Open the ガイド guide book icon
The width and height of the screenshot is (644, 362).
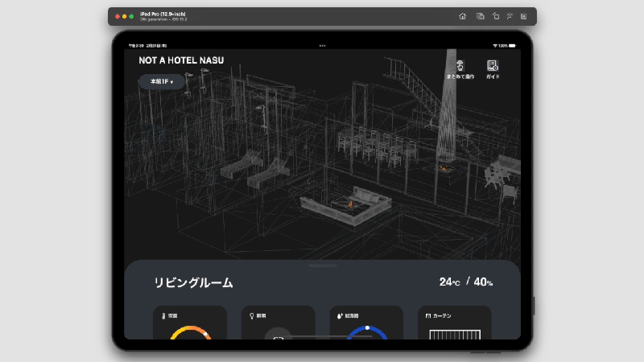coord(493,66)
